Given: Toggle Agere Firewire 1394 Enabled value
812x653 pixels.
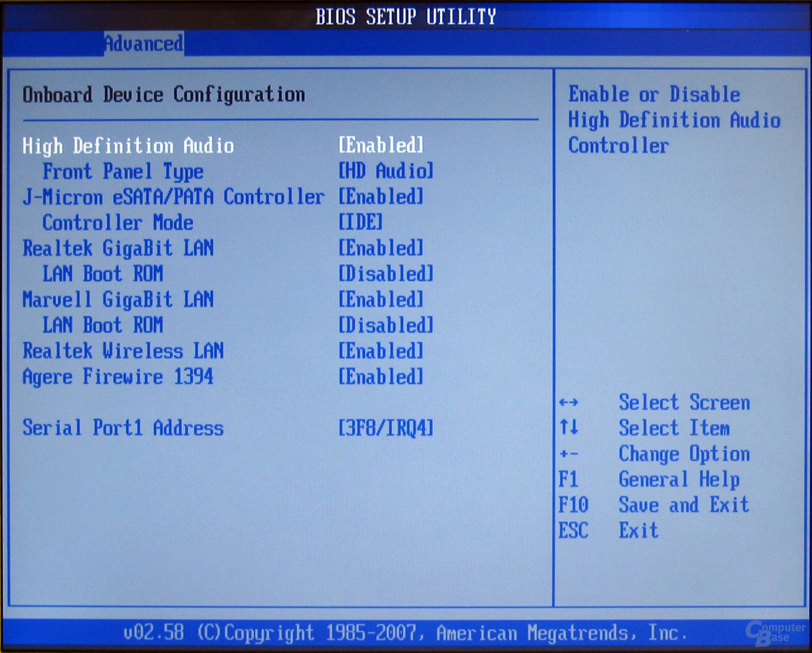Looking at the screenshot, I should point(381,377).
